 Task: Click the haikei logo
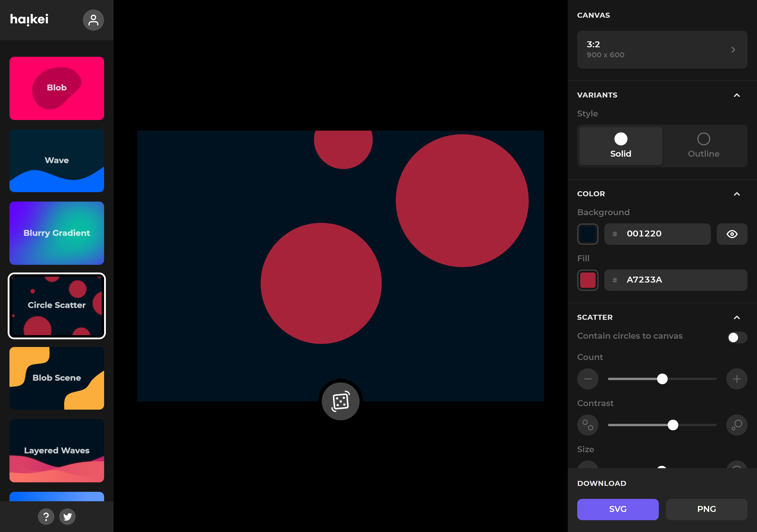(29, 20)
